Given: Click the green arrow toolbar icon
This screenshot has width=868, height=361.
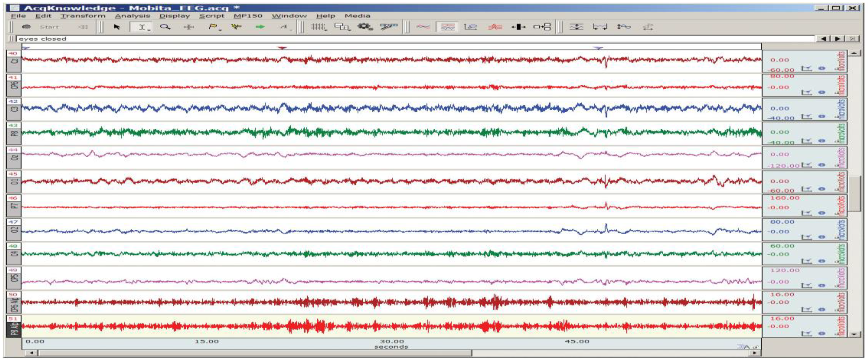Looking at the screenshot, I should pyautogui.click(x=260, y=27).
